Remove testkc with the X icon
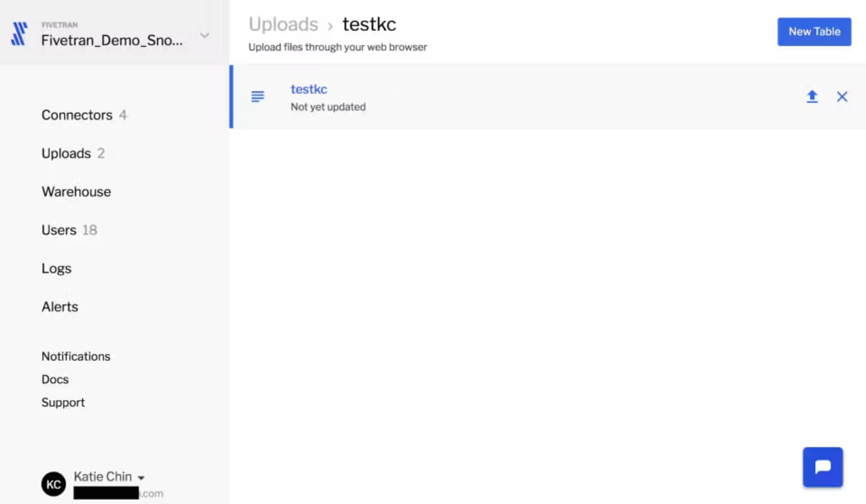Image resolution: width=866 pixels, height=504 pixels. (842, 96)
